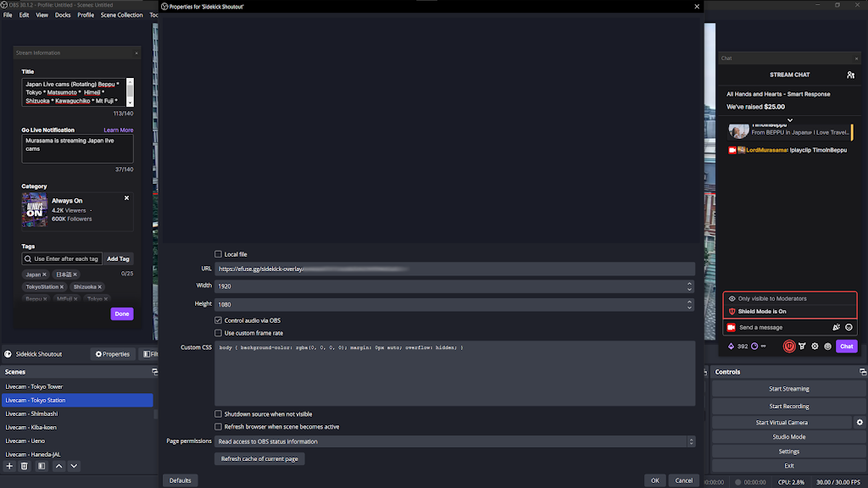This screenshot has height=488, width=868.
Task: Expand the charity banner chevron in chat
Action: pyautogui.click(x=790, y=121)
